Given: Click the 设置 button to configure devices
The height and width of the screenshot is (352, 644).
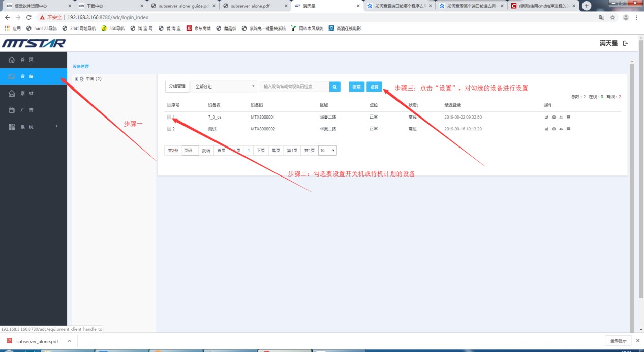Looking at the screenshot, I should [374, 87].
